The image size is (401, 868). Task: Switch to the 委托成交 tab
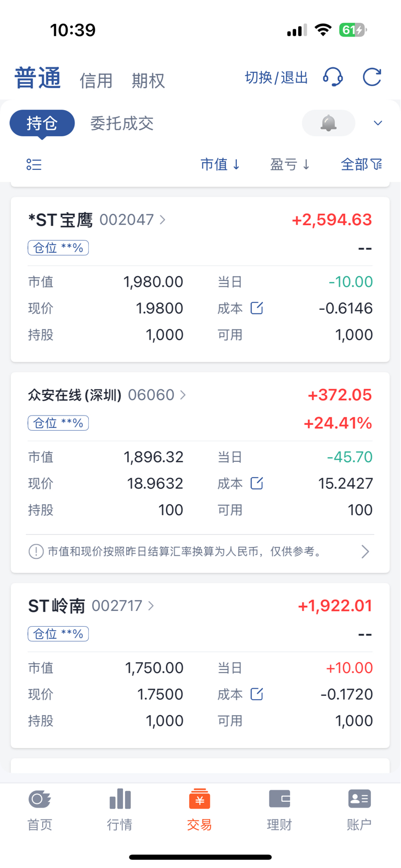tap(122, 123)
